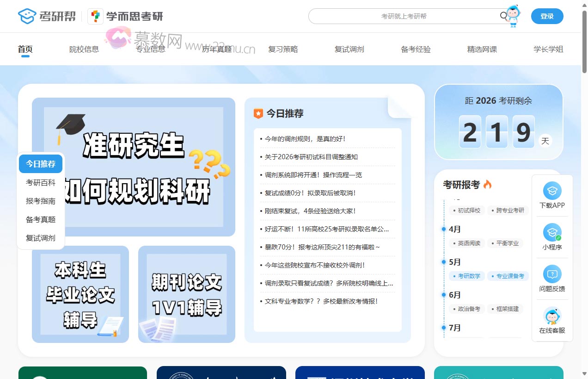588x379 pixels.
Task: Open article 今年的调剂规则，是真的好！
Action: pyautogui.click(x=305, y=138)
